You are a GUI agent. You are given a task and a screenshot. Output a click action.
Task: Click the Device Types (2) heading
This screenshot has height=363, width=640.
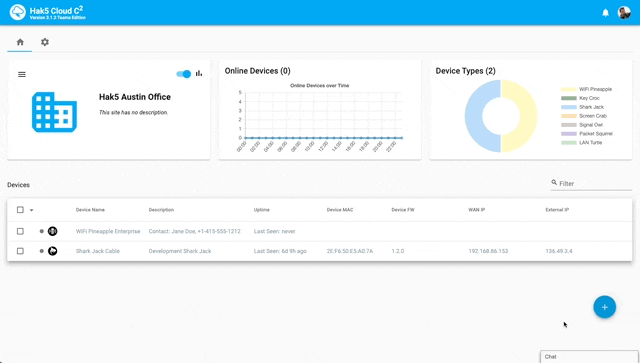[x=465, y=71]
